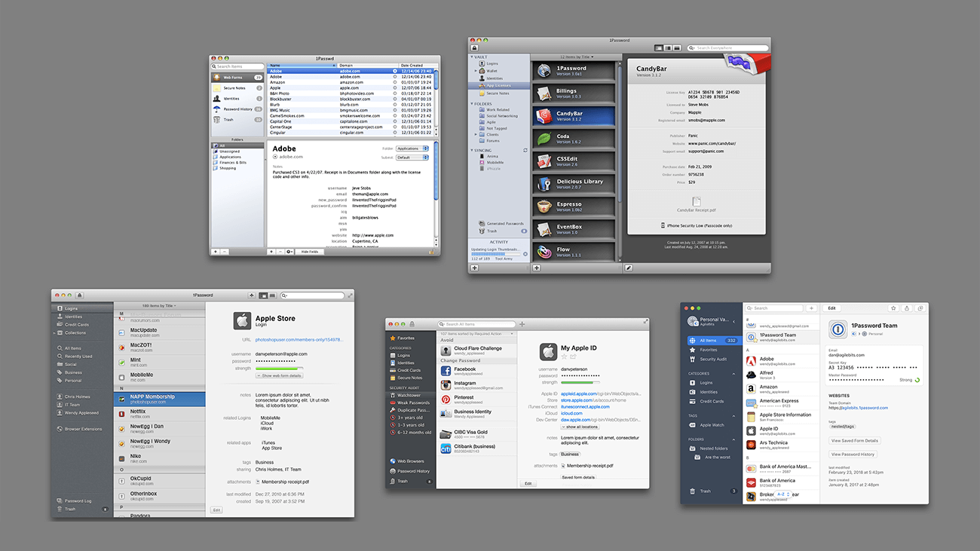Open the '12 Items by Title' sort dropdown
Image resolution: width=980 pixels, height=551 pixels.
point(577,57)
